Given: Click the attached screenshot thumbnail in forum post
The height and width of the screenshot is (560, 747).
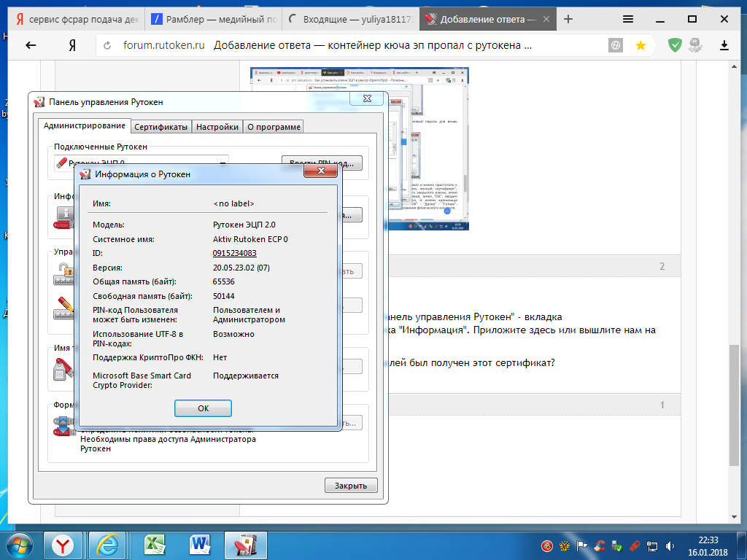Looking at the screenshot, I should tap(359, 149).
